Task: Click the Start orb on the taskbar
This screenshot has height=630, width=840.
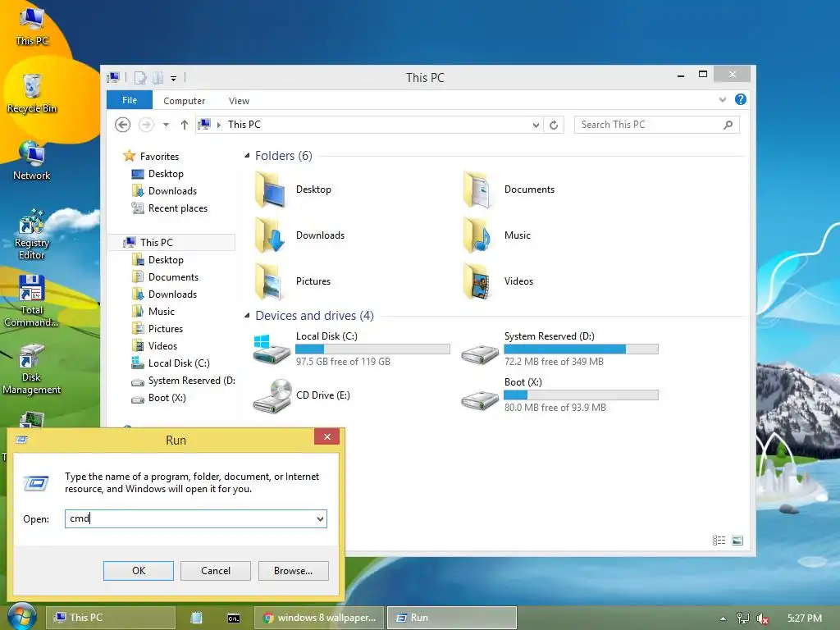Action: point(21,617)
